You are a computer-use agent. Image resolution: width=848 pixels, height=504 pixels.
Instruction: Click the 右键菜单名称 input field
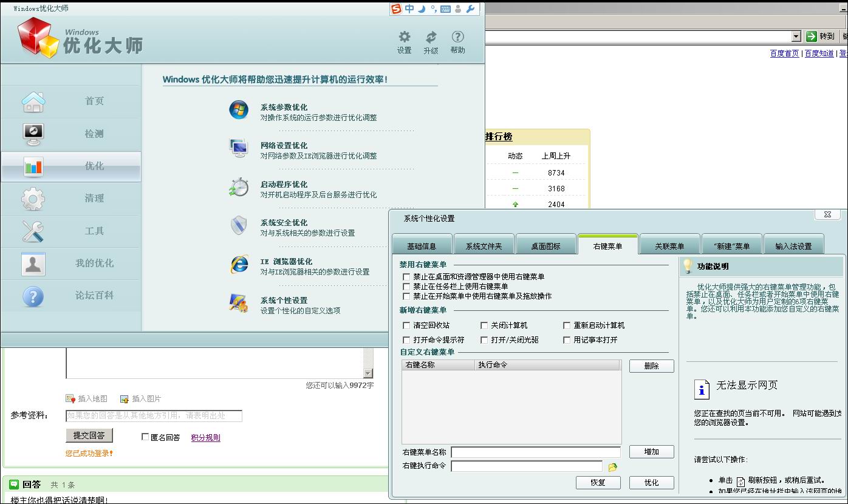pos(536,452)
